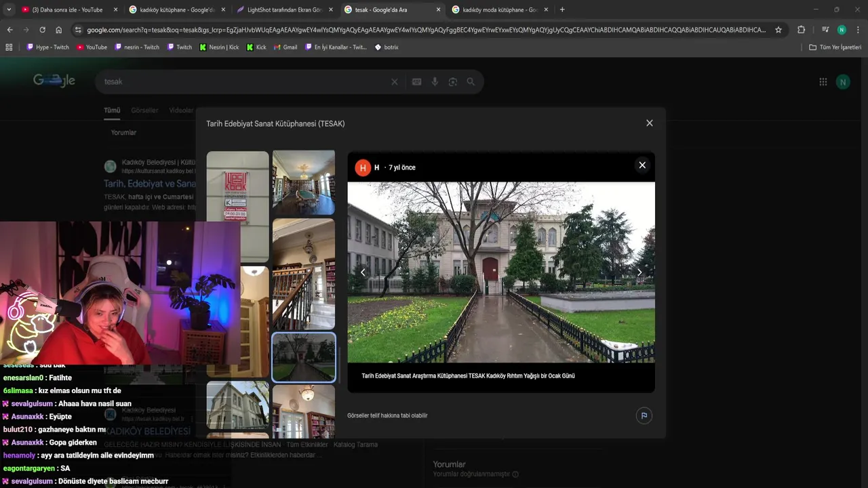Show the next photo with right arrow
Screen dimensions: 868x488
point(639,272)
